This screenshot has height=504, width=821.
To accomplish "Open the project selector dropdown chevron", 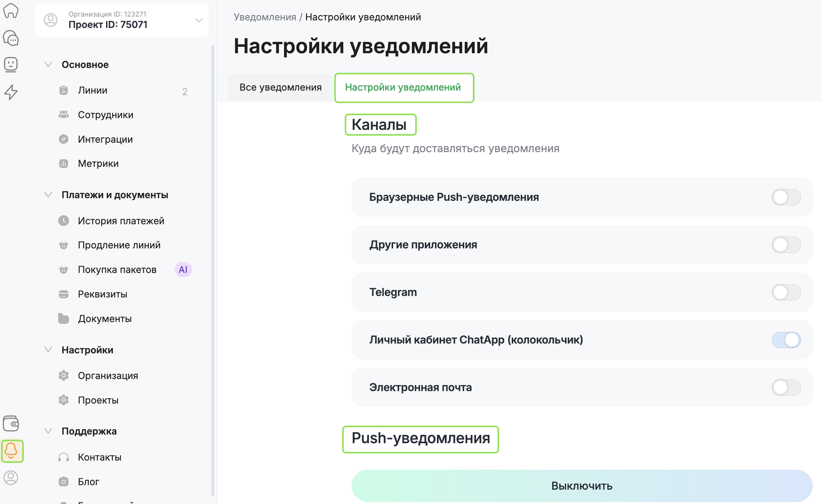I will pos(199,20).
